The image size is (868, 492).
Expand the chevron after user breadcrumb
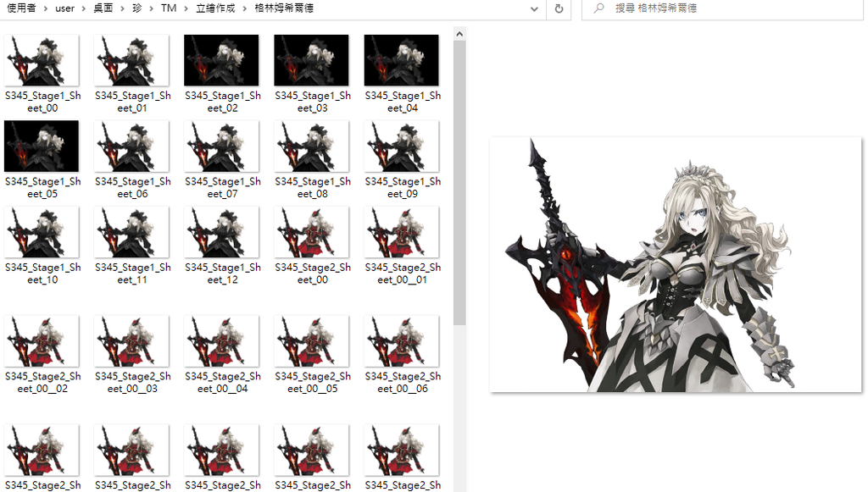pos(84,8)
